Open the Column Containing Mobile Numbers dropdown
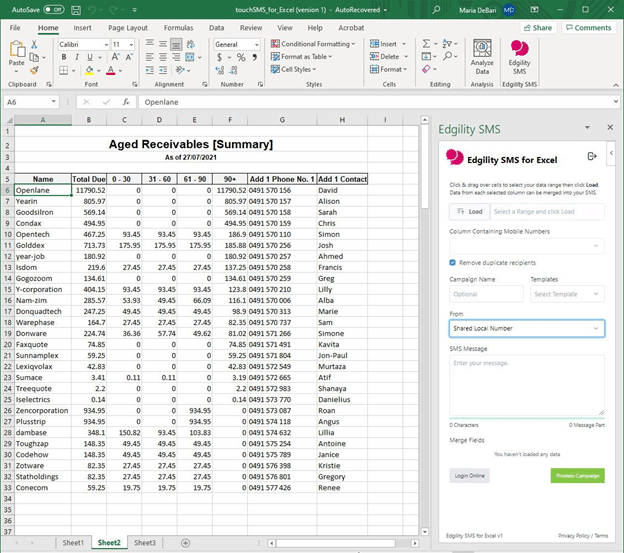This screenshot has width=624, height=553. coord(526,245)
